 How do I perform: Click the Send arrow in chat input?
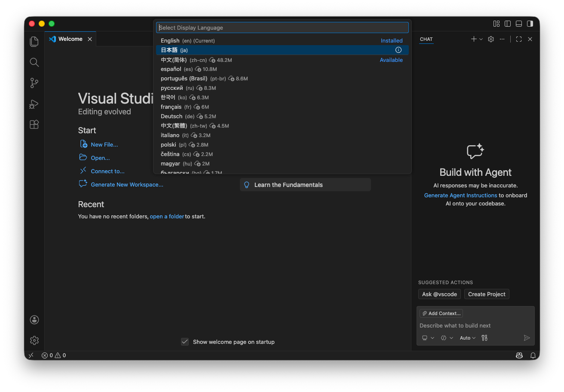pos(527,338)
